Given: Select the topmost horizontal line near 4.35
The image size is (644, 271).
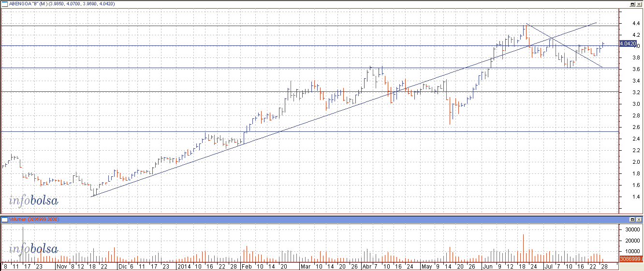Looking at the screenshot, I should (309, 26).
